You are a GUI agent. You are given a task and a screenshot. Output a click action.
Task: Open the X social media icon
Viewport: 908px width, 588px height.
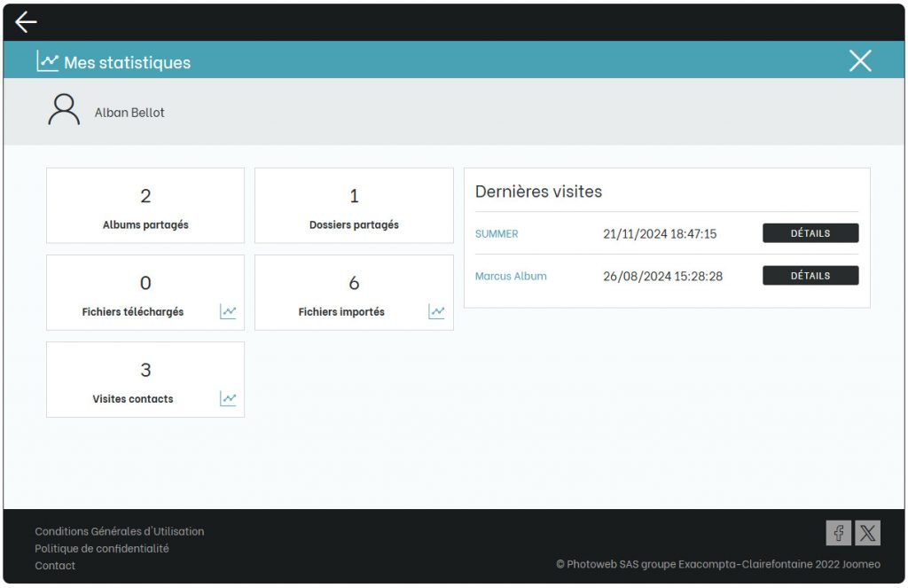[867, 532]
